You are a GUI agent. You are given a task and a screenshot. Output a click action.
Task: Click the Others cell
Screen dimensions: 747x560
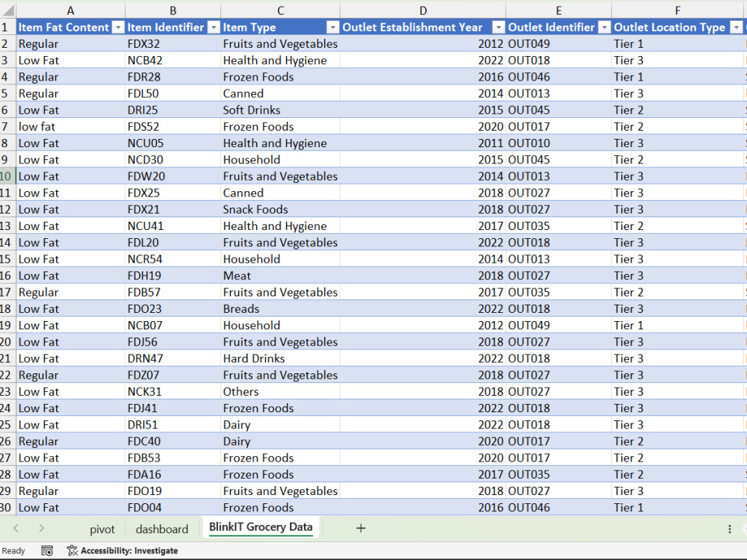click(281, 392)
